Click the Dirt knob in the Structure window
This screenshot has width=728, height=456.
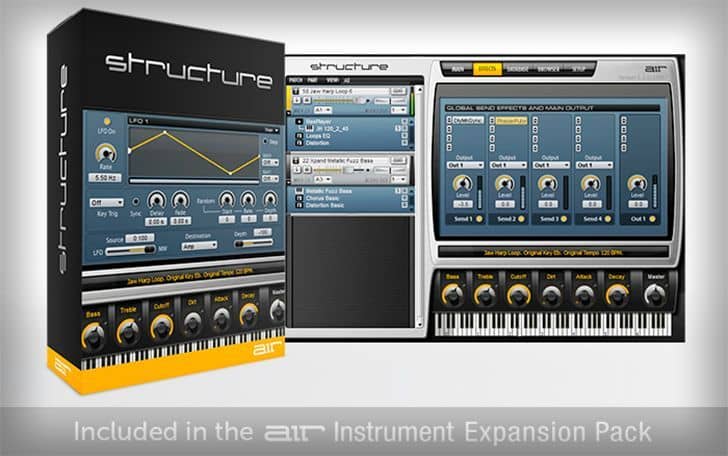click(551, 294)
